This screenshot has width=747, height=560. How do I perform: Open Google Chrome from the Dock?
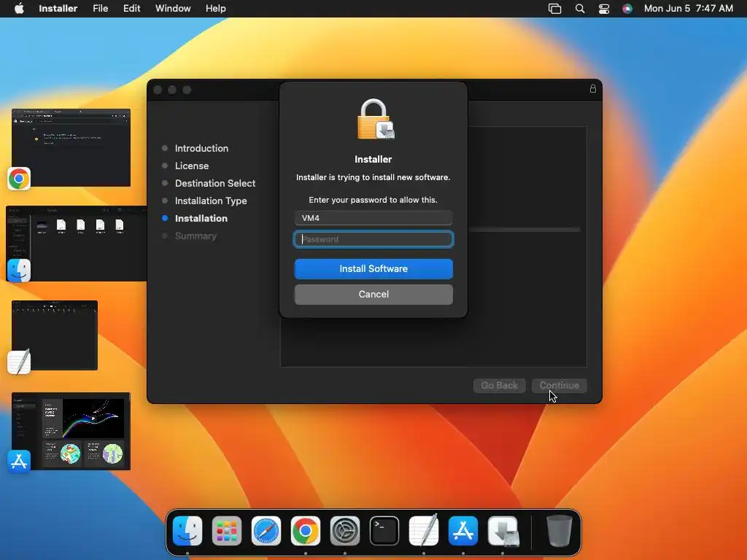click(x=306, y=531)
